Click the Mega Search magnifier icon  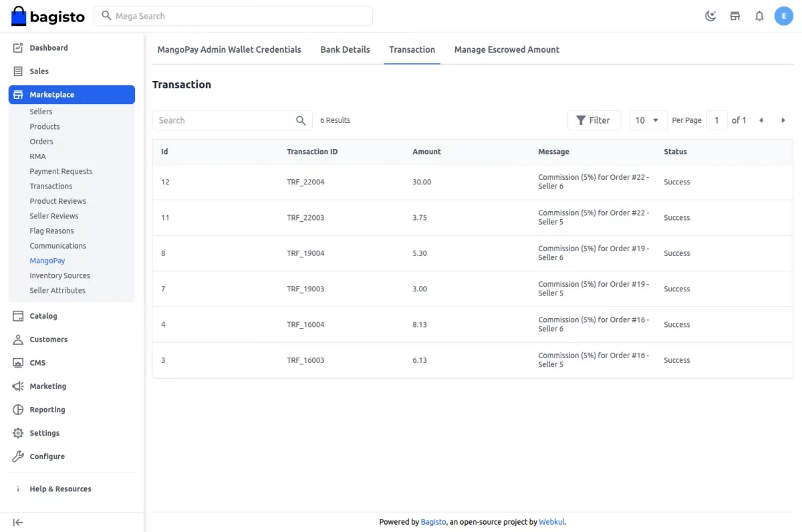click(106, 16)
